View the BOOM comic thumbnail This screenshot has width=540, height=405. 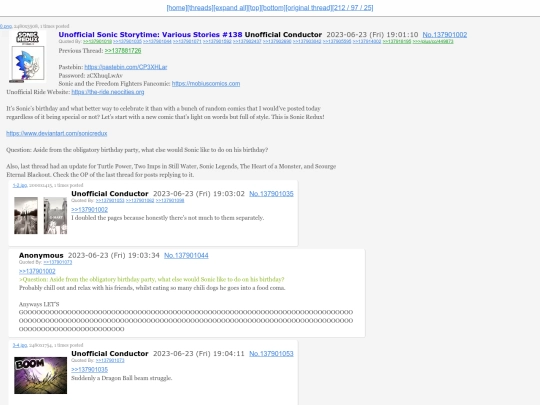click(x=41, y=375)
